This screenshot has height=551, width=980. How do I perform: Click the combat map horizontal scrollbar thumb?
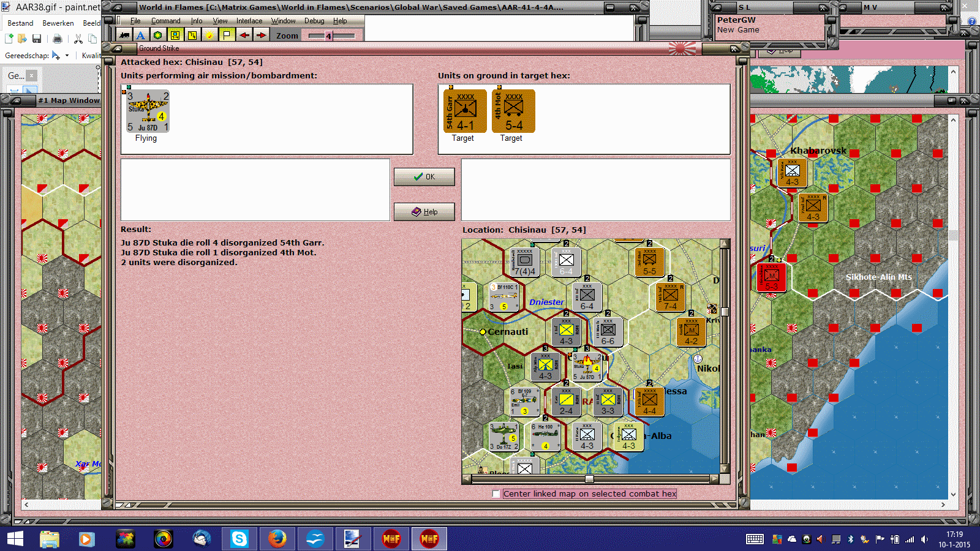point(589,479)
